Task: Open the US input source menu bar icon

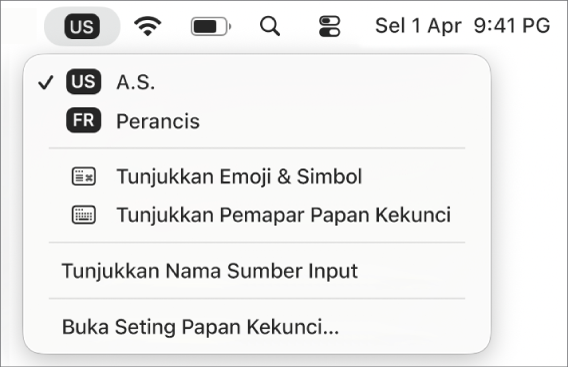Action: click(82, 26)
